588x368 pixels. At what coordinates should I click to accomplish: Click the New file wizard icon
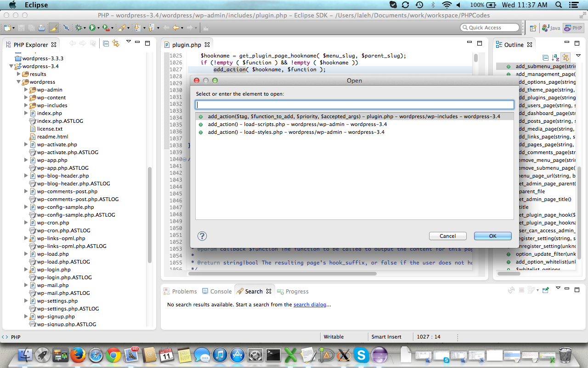pyautogui.click(x=8, y=28)
